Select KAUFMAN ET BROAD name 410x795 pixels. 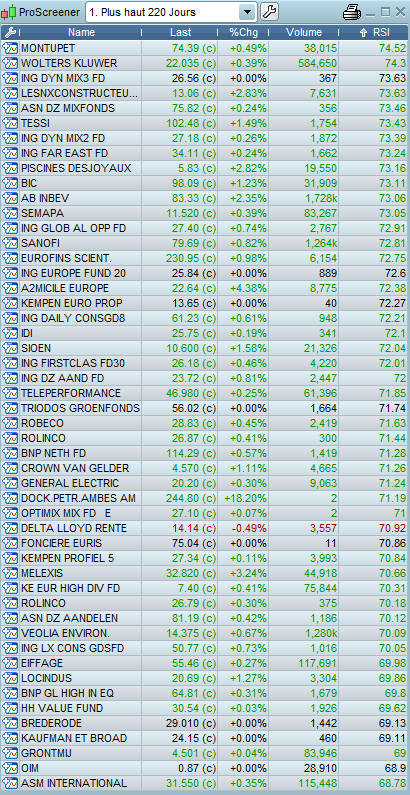(74, 738)
